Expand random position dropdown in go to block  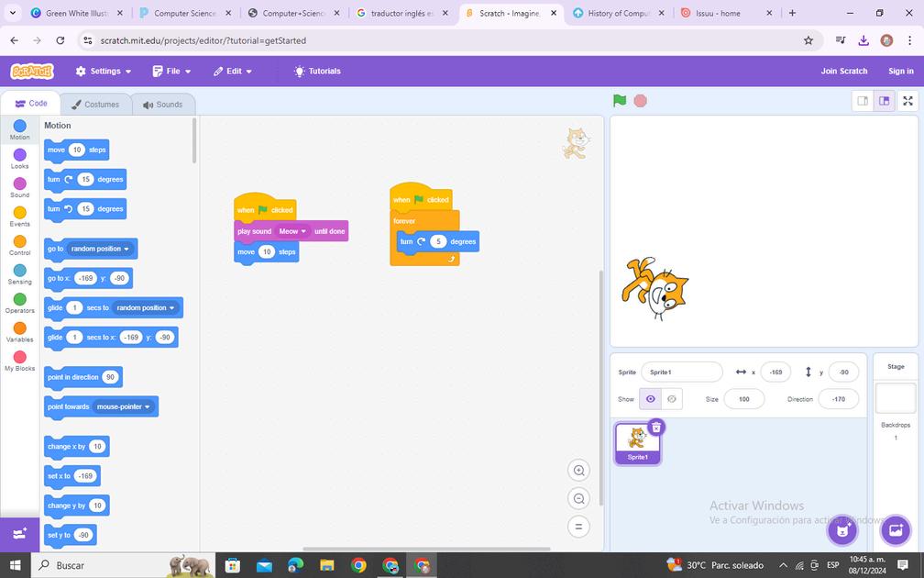100,249
